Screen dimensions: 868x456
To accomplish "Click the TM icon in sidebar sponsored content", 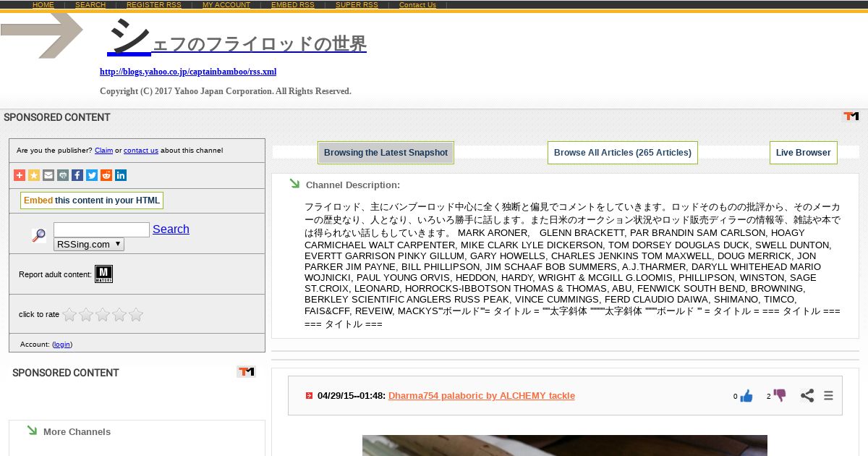I will tap(247, 372).
